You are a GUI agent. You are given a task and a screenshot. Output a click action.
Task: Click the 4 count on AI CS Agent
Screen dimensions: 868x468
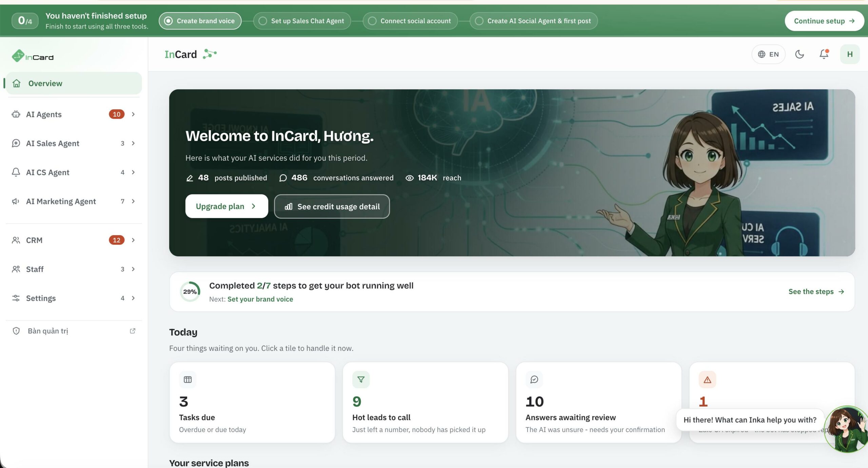(x=122, y=172)
